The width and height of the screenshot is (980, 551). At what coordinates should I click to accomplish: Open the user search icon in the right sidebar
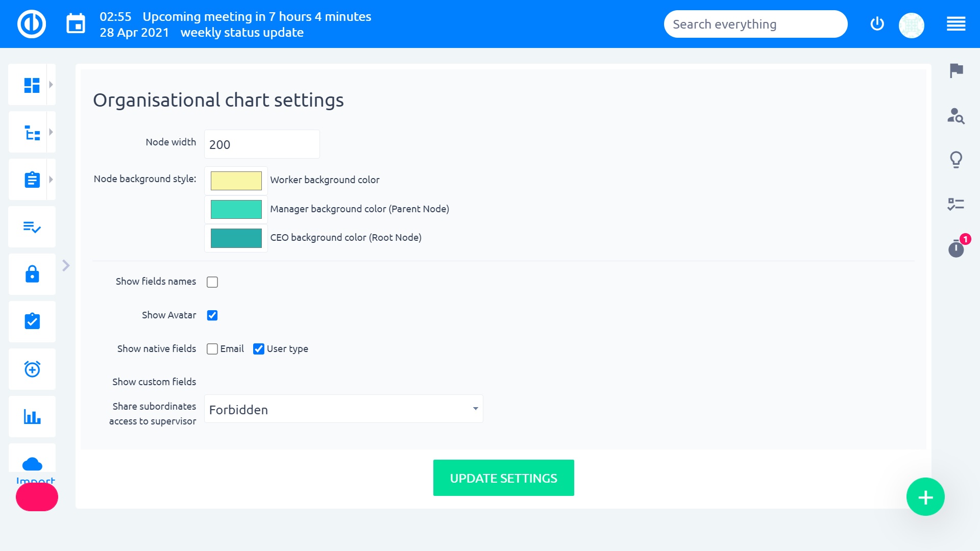coord(955,116)
